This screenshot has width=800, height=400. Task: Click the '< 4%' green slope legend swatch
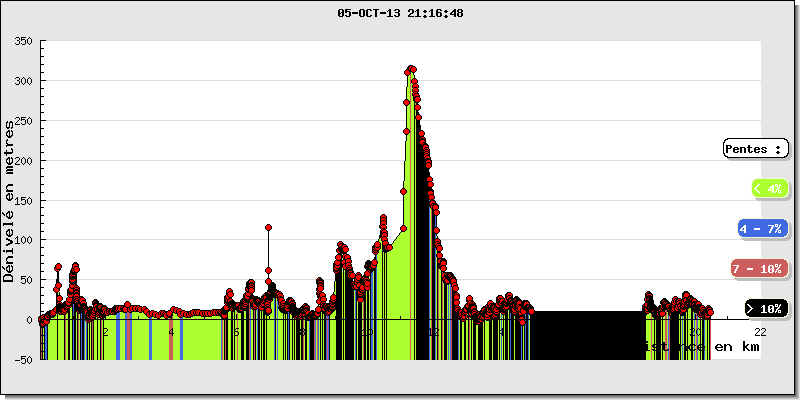pyautogui.click(x=770, y=189)
